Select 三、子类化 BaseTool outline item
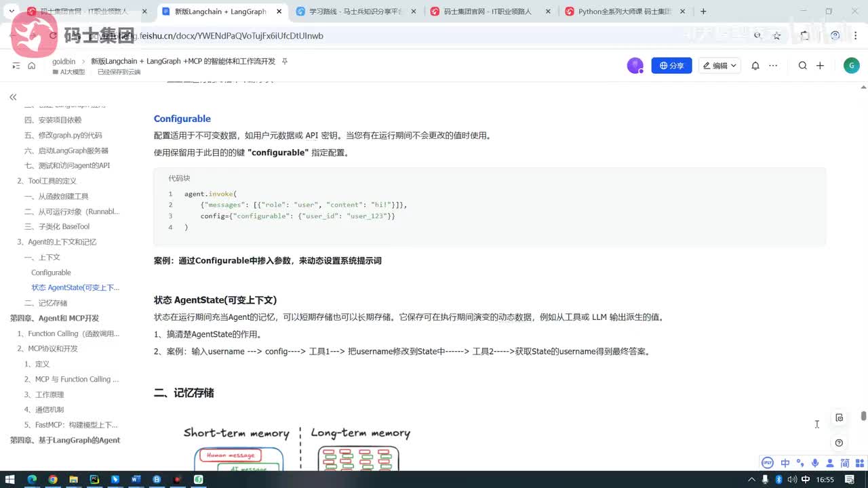 (57, 226)
